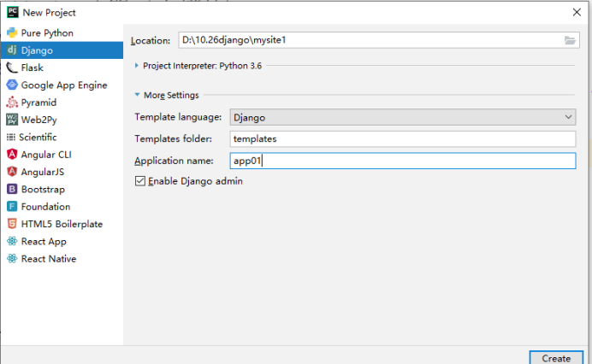Click the Pyramid project icon
The height and width of the screenshot is (364, 592).
pyautogui.click(x=12, y=103)
